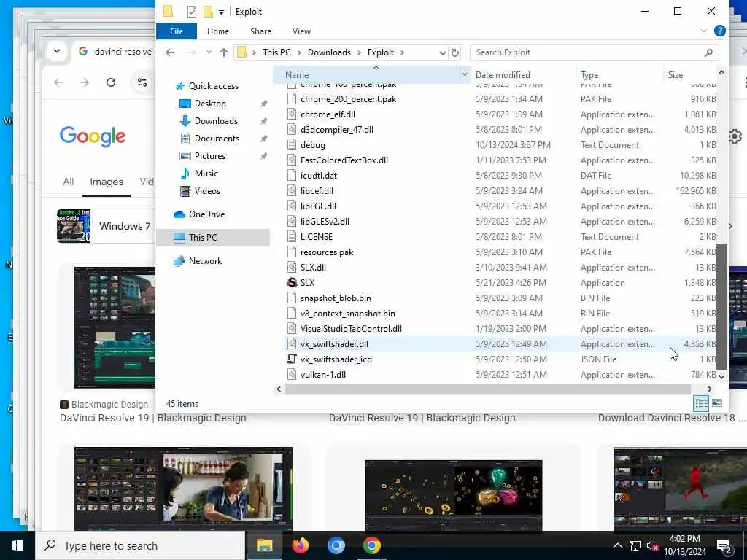Sort files by Size column
The height and width of the screenshot is (560, 747).
[675, 75]
